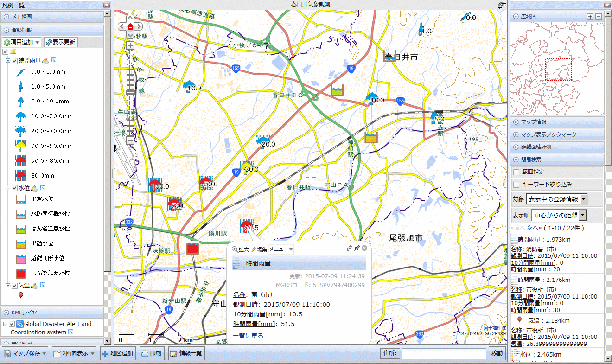The width and height of the screenshot is (612, 364).
Task: Click the 表示更新 button
Action: (61, 42)
